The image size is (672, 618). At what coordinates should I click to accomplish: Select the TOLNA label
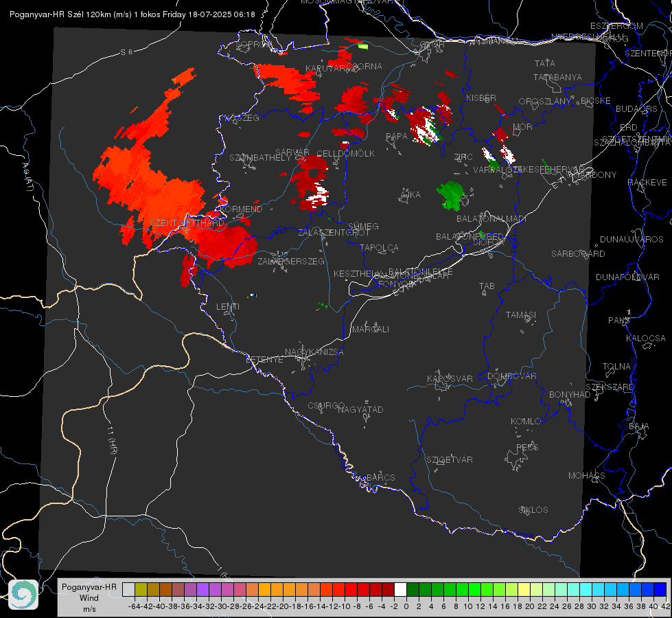(x=616, y=367)
